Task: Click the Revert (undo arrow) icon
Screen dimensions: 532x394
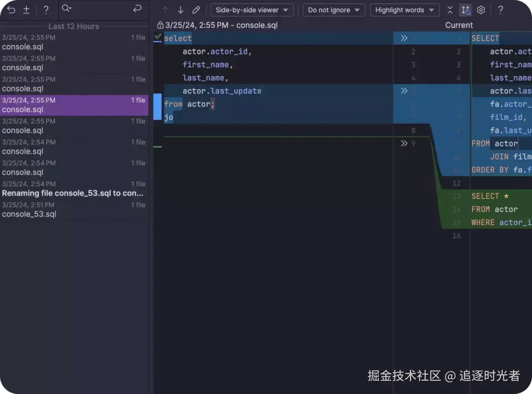Action: (11, 9)
